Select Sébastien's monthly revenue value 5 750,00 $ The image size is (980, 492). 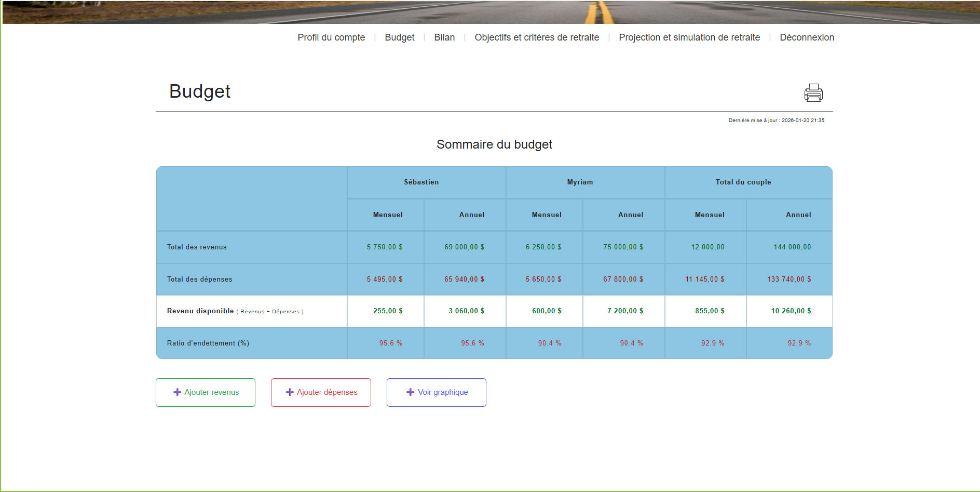tap(385, 247)
